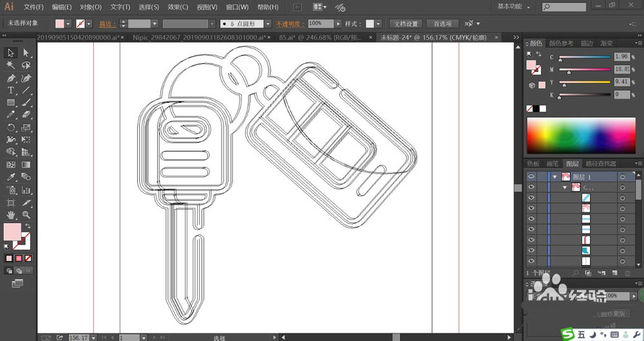Select the Scale tool
Image resolution: width=644 pixels, height=341 pixels.
[26, 127]
